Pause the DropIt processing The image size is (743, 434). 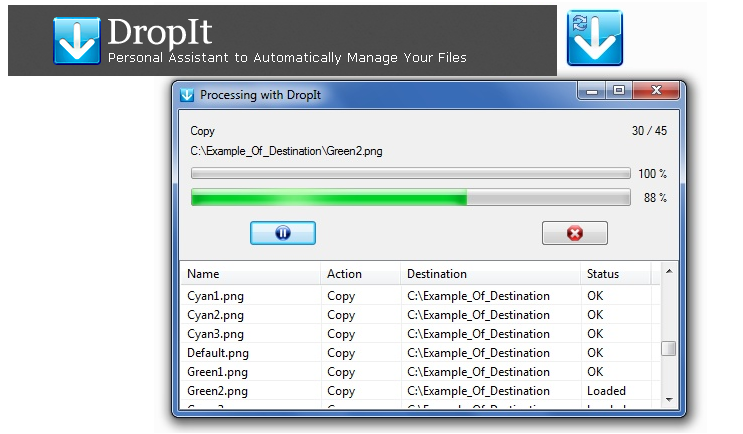coord(282,233)
